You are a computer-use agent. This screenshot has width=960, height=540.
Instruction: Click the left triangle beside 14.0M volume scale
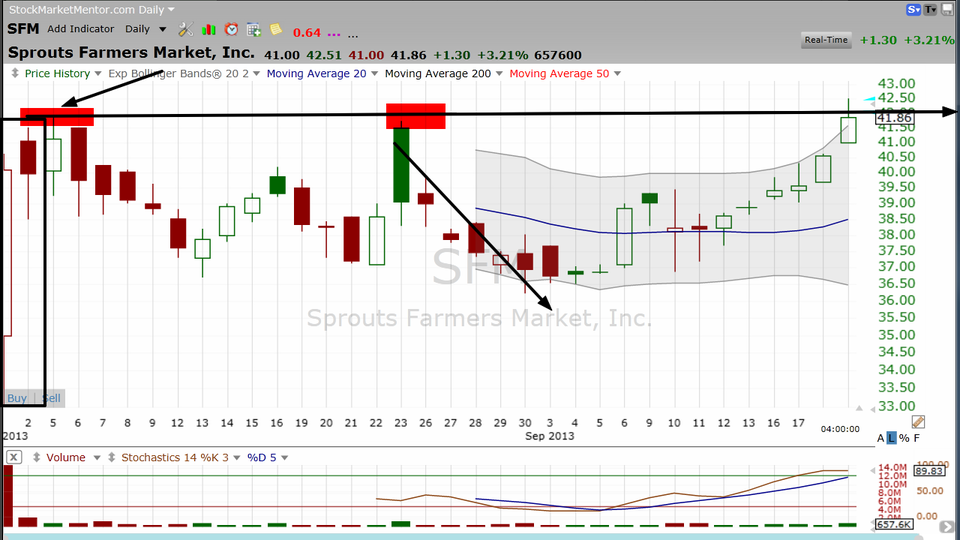pyautogui.click(x=874, y=472)
